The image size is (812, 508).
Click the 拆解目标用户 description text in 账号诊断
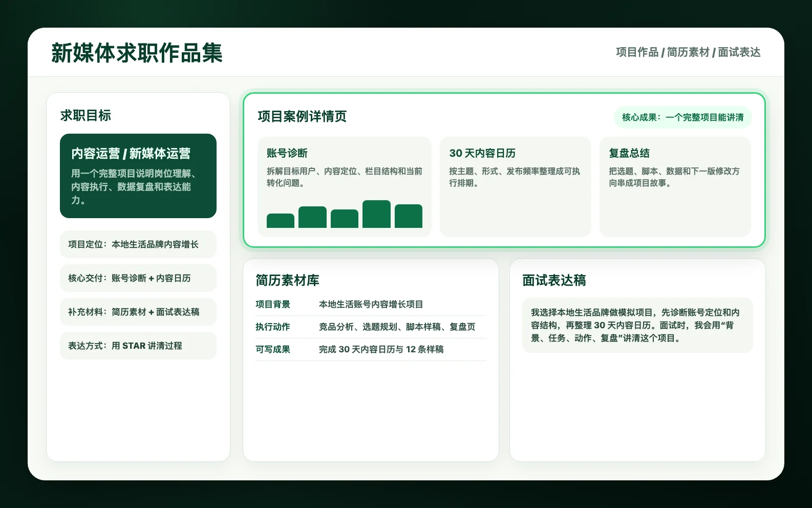pyautogui.click(x=345, y=177)
